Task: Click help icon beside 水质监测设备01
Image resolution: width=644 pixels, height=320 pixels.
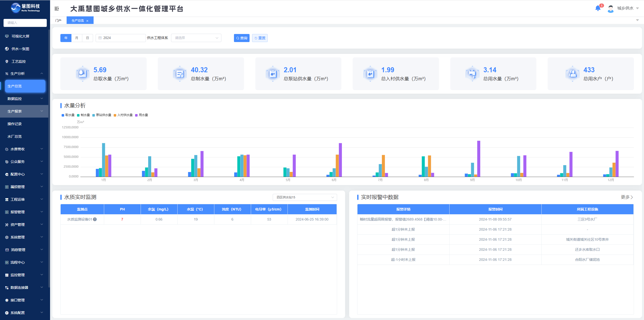Action: click(95, 219)
